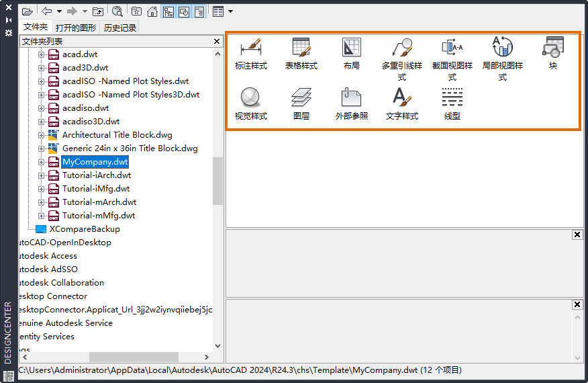The height and width of the screenshot is (383, 588).
Task: Open the Search magnifier tool
Action: pyautogui.click(x=117, y=11)
